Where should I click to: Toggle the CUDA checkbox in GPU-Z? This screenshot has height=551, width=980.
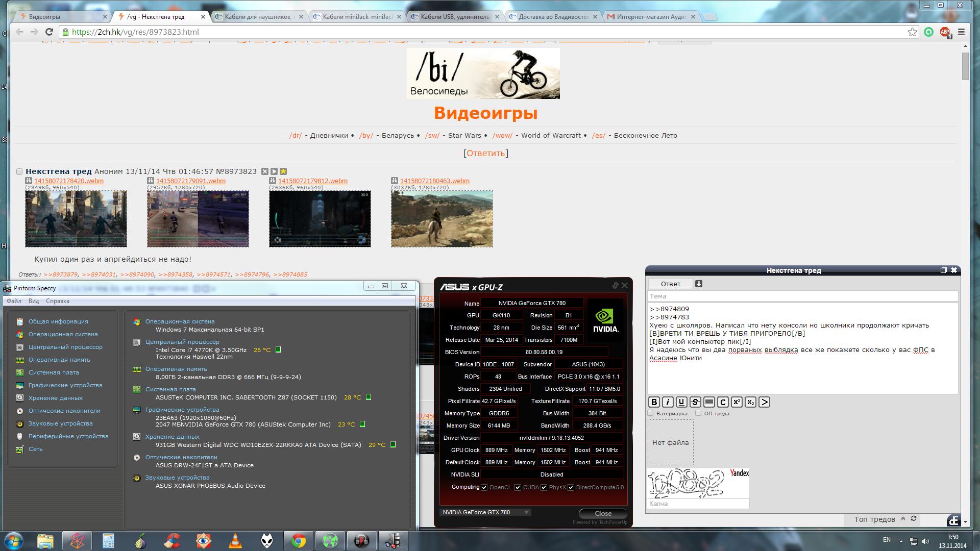pyautogui.click(x=518, y=487)
